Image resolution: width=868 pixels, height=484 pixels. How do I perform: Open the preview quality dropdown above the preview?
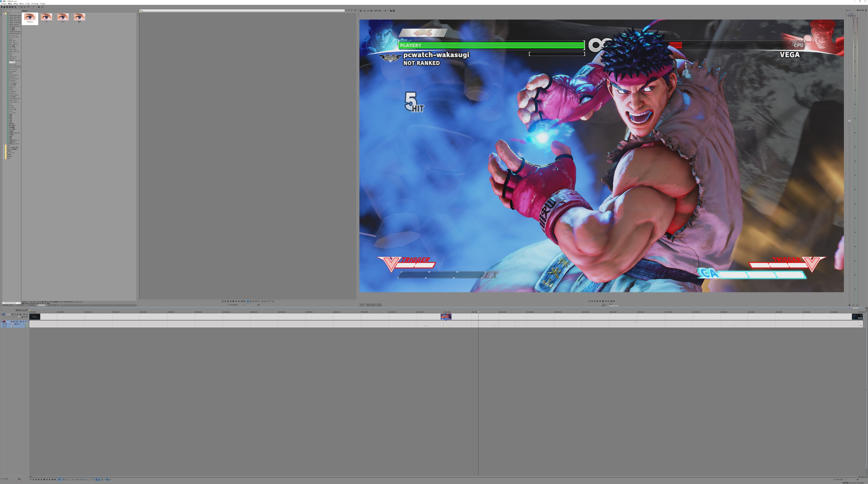[383, 11]
